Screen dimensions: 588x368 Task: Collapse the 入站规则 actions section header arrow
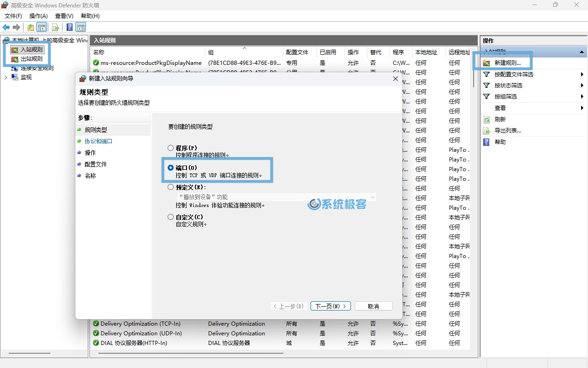tap(582, 52)
